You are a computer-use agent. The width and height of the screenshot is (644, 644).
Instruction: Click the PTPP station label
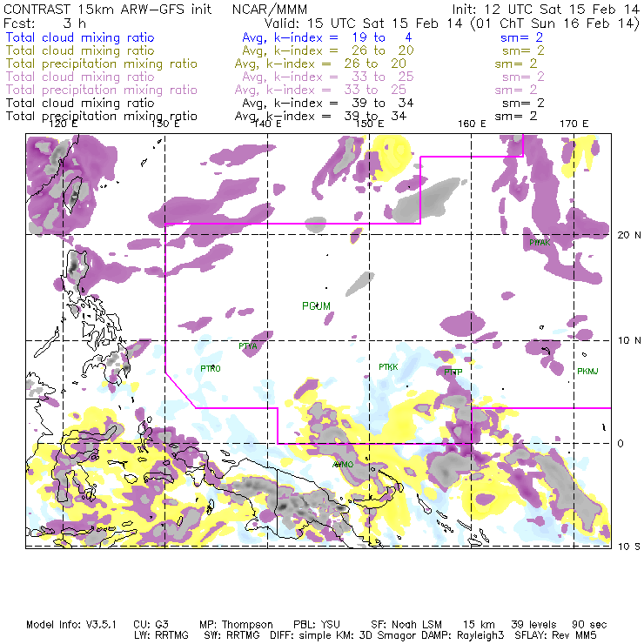pos(453,372)
